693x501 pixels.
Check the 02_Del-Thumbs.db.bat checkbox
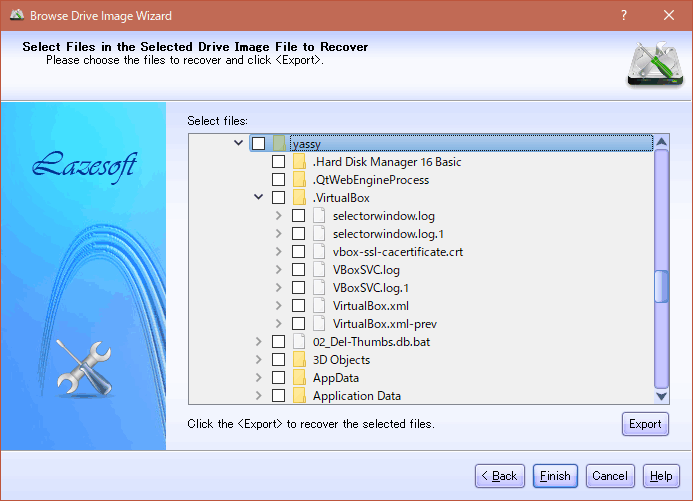pos(278,342)
